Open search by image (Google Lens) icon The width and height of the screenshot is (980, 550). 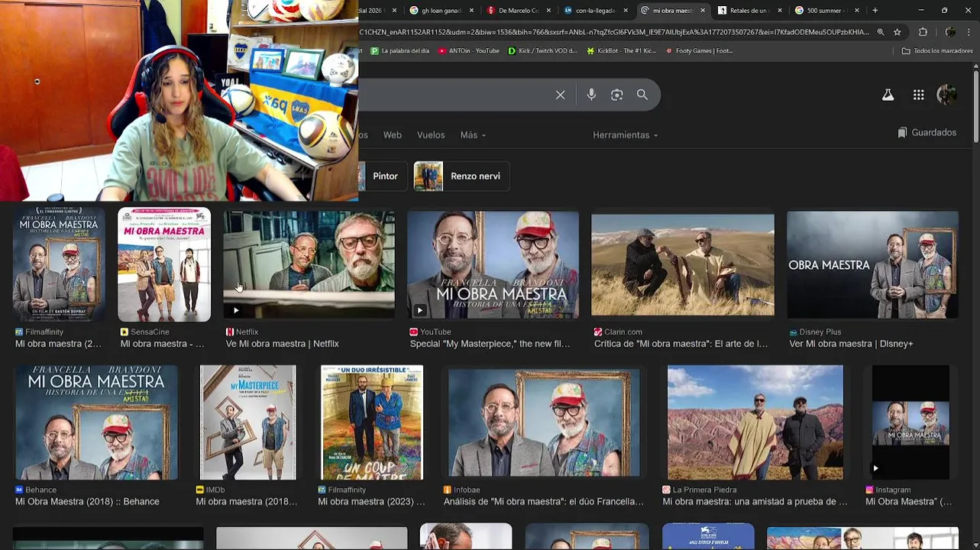tap(616, 95)
